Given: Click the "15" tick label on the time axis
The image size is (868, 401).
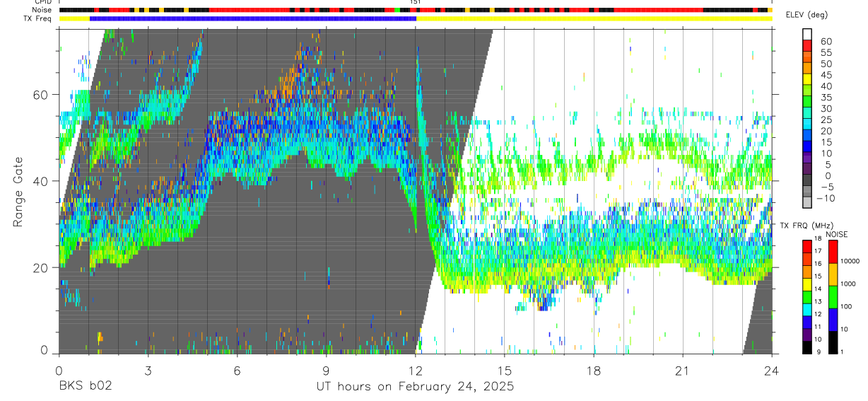Looking at the screenshot, I should coord(505,370).
